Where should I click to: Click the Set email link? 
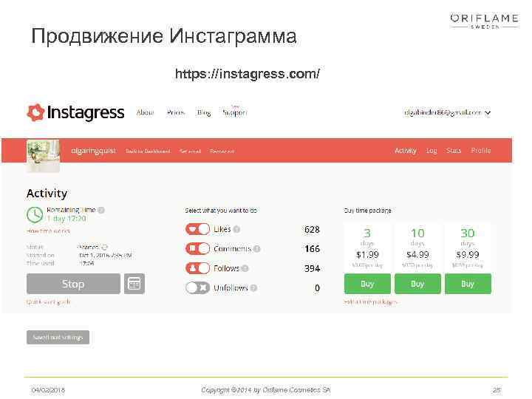pyautogui.click(x=191, y=151)
